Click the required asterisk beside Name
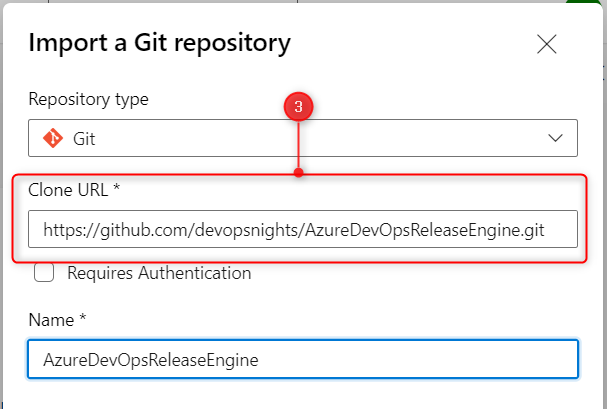 (84, 318)
